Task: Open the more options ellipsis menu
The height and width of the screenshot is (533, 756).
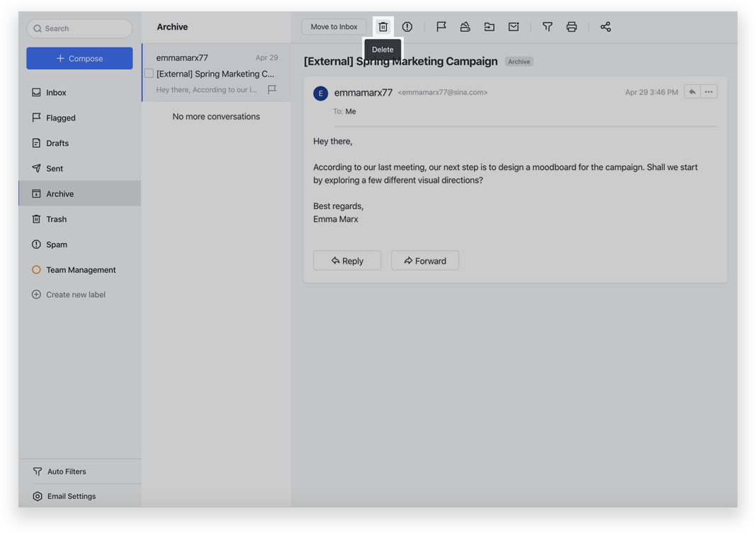Action: pos(709,92)
